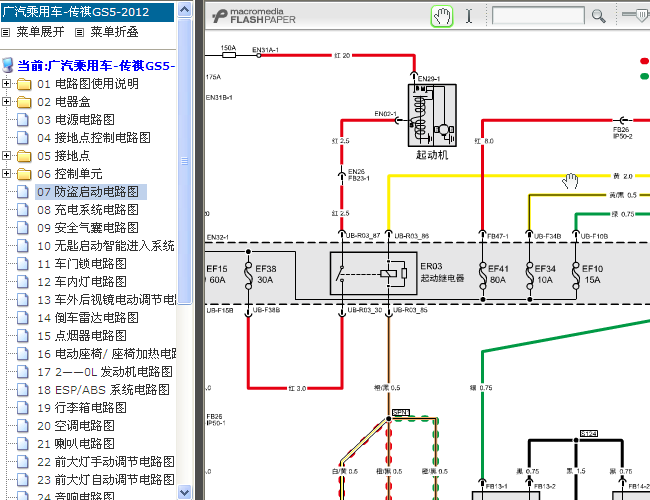The width and height of the screenshot is (650, 500).
Task: Click the folder icon of 05 接地点
Action: (x=24, y=156)
